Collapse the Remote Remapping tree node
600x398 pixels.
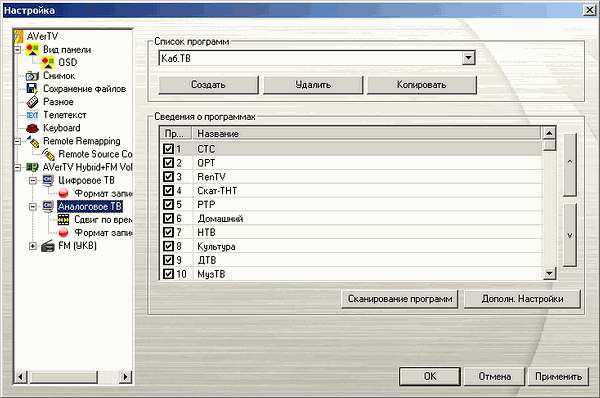click(x=18, y=142)
